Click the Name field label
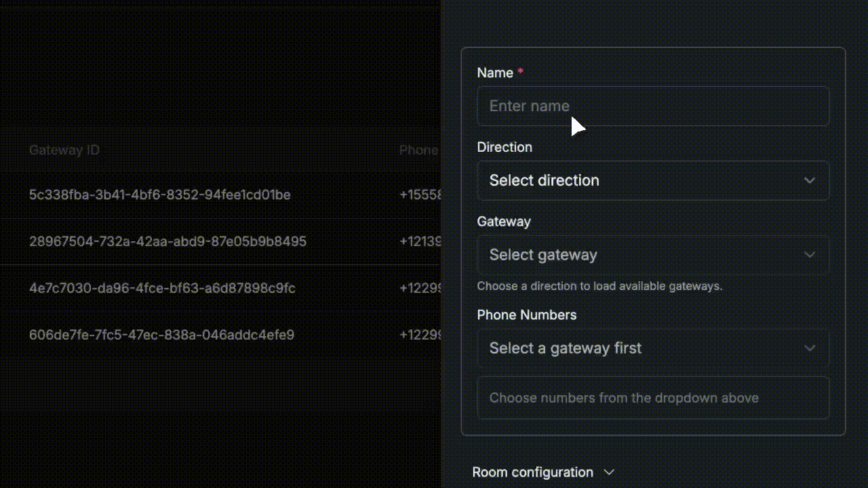This screenshot has height=488, width=868. (495, 73)
